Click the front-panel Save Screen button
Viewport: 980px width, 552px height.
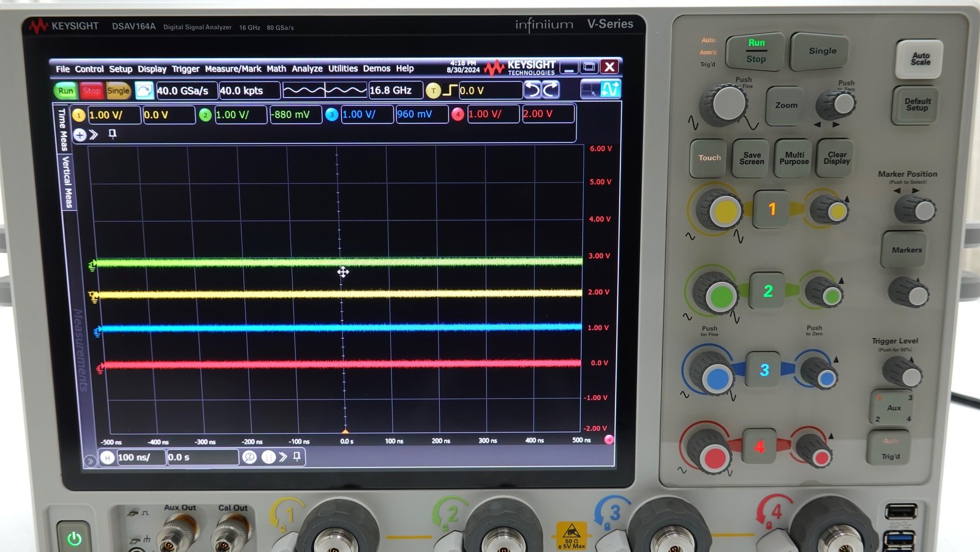coord(752,158)
